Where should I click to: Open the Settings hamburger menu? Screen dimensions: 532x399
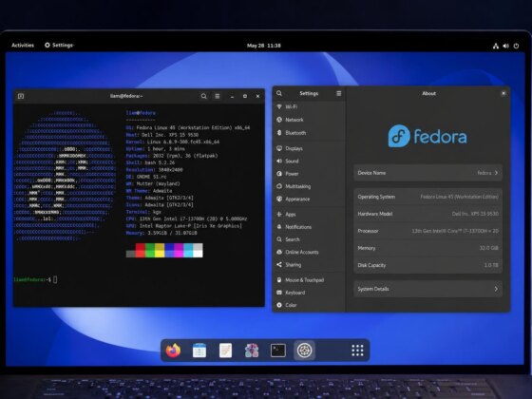[338, 93]
